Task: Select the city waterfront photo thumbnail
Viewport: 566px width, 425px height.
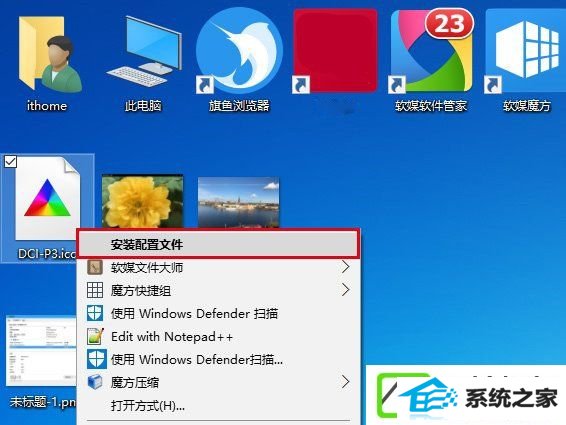Action: click(239, 202)
